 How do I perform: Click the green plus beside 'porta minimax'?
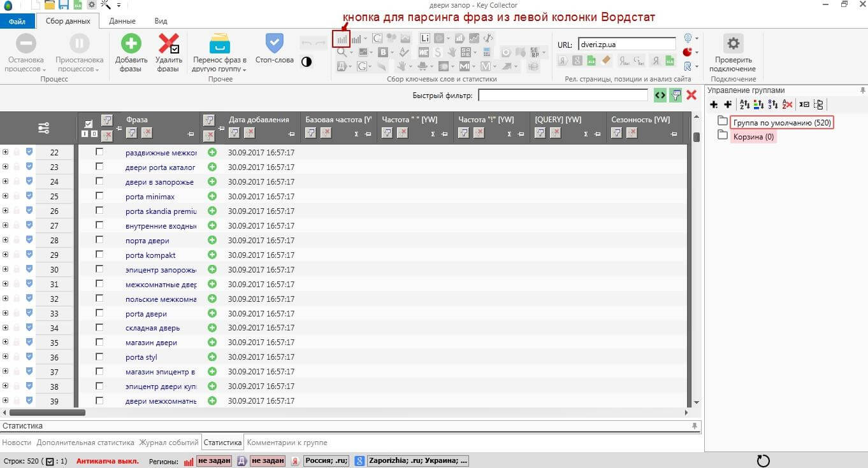(x=212, y=197)
